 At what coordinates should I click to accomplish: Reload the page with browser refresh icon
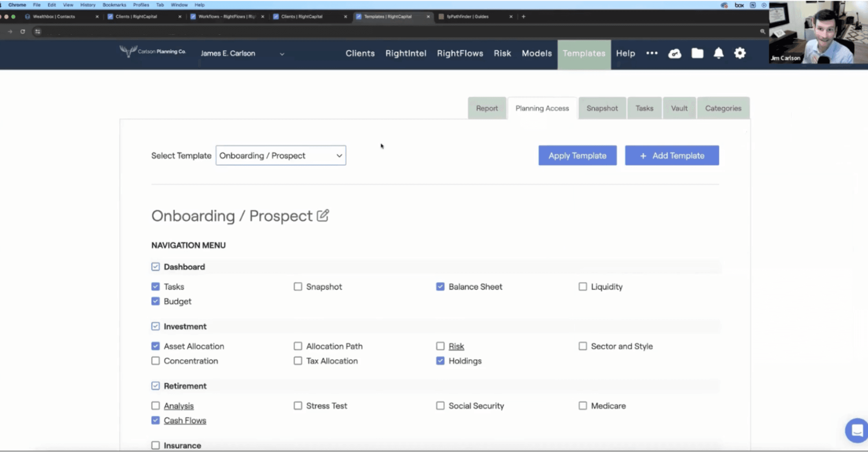pyautogui.click(x=23, y=31)
